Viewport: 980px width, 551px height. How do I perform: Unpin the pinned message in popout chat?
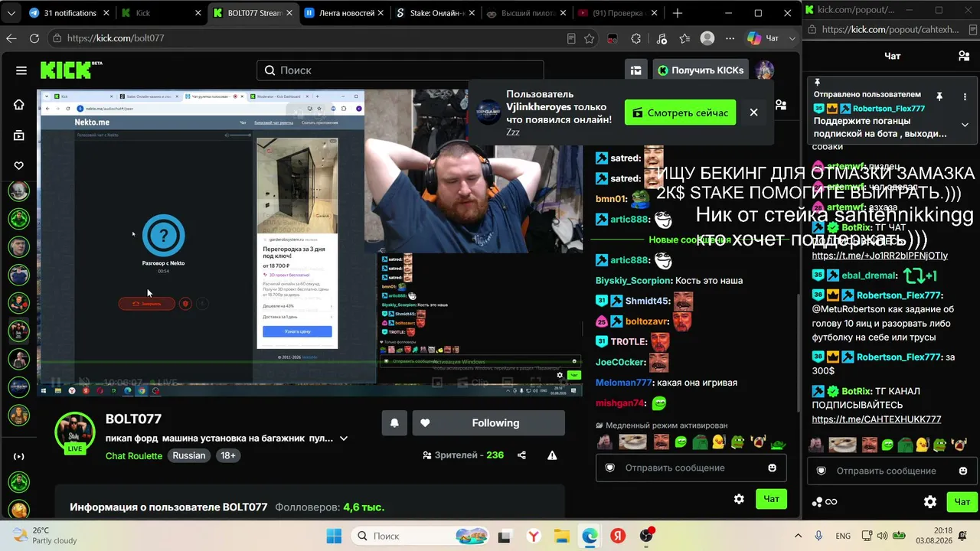(x=939, y=96)
